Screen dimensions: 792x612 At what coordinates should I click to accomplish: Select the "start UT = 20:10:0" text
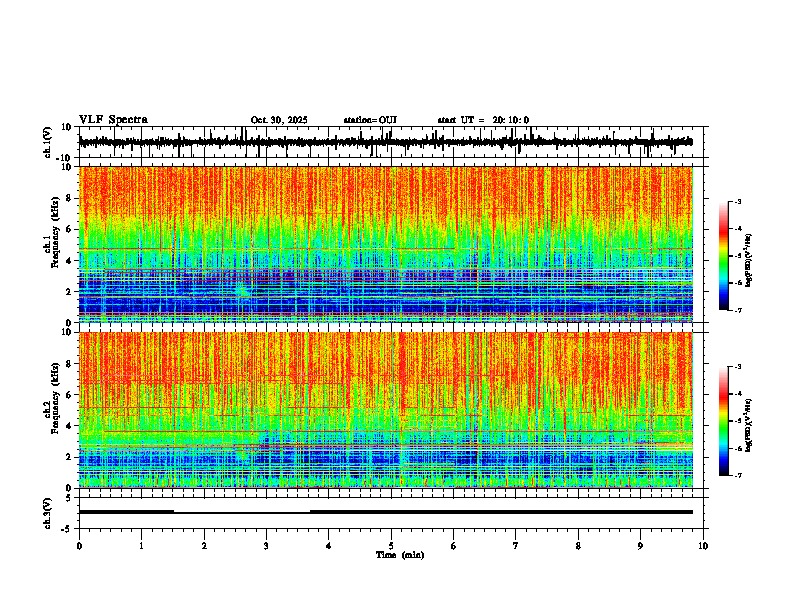483,120
